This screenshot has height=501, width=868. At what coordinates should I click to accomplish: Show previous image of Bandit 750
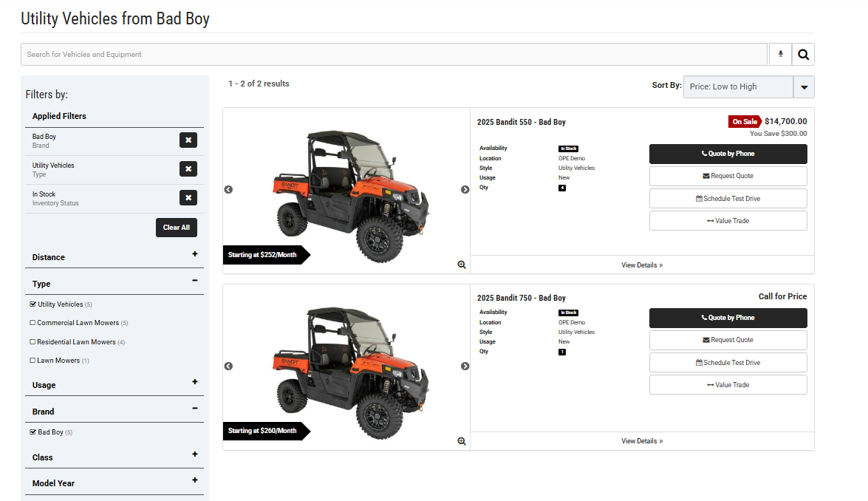coord(228,366)
